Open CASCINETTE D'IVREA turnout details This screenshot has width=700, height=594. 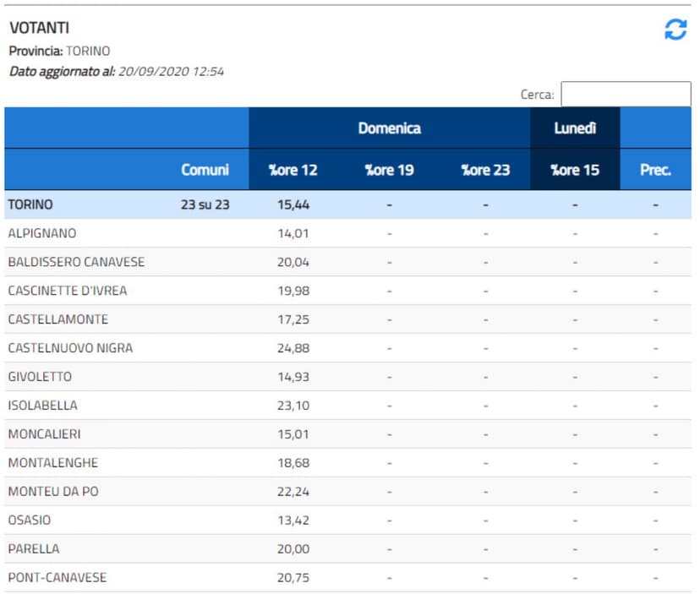(x=69, y=291)
